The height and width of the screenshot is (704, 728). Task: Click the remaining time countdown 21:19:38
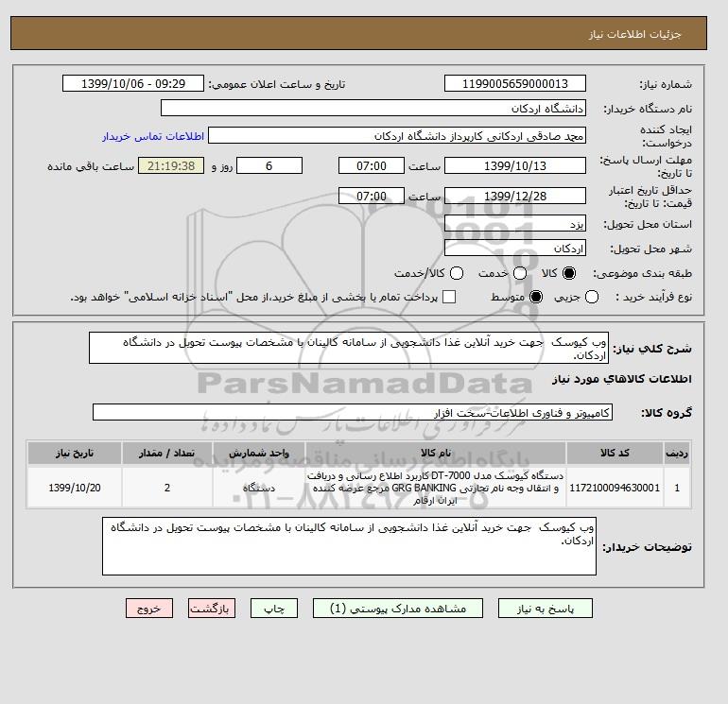pos(171,165)
